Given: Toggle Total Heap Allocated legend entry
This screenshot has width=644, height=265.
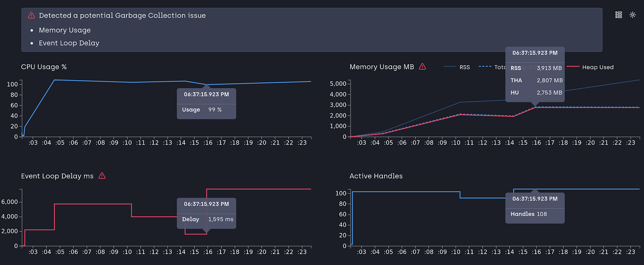Looking at the screenshot, I should (x=492, y=67).
